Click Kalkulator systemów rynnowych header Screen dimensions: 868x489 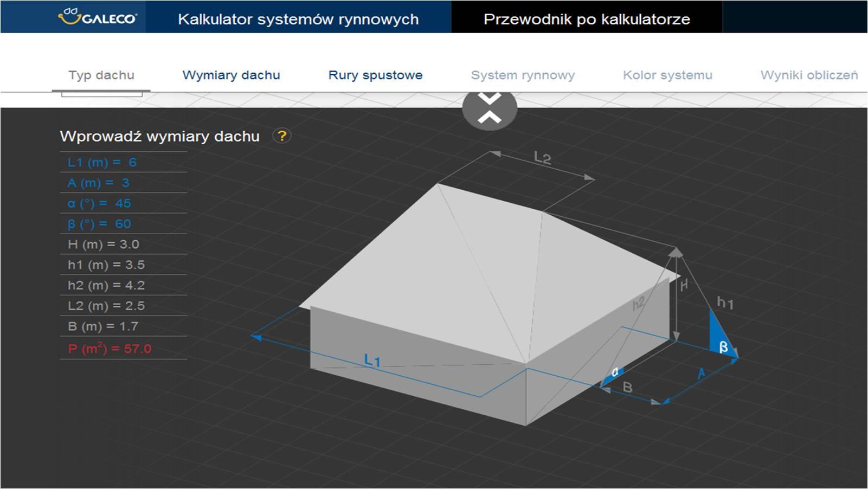click(x=298, y=19)
